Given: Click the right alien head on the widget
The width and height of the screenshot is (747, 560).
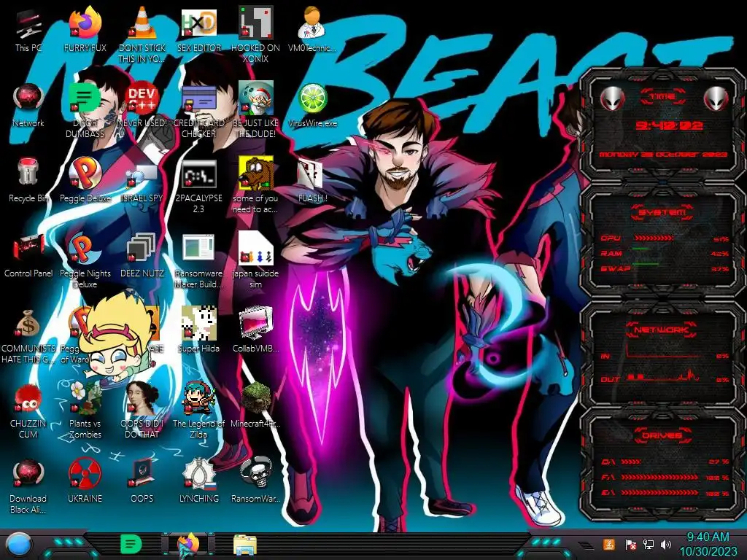Looking at the screenshot, I should coord(716,99).
